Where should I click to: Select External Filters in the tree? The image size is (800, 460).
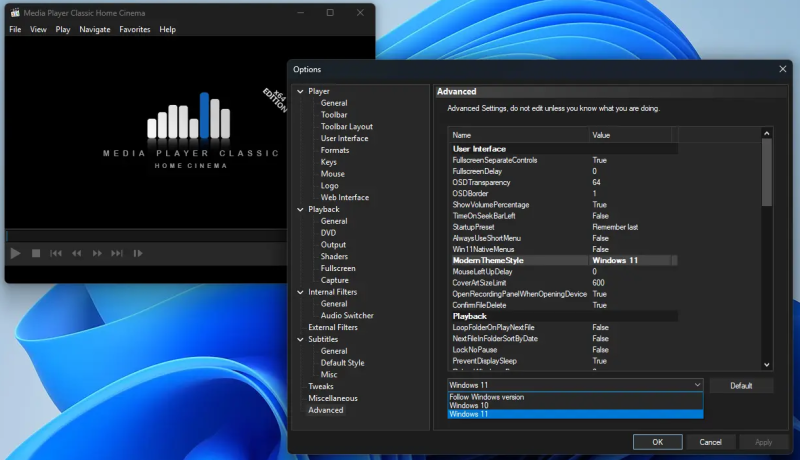333,327
